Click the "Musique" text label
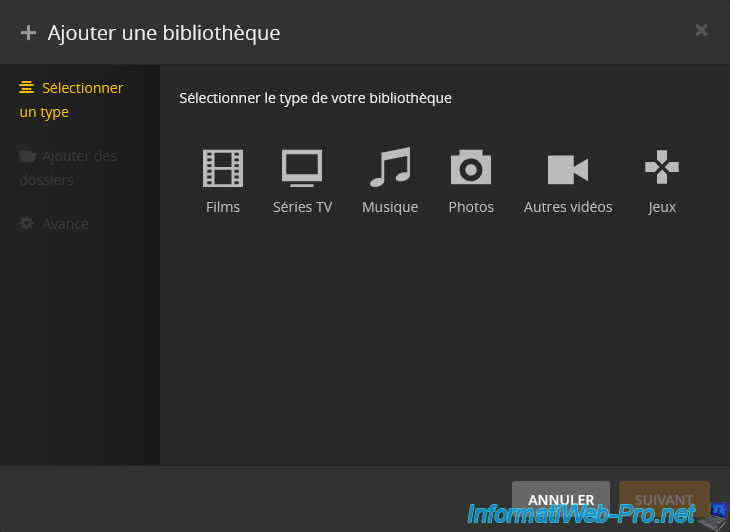730x532 pixels. [x=390, y=207]
